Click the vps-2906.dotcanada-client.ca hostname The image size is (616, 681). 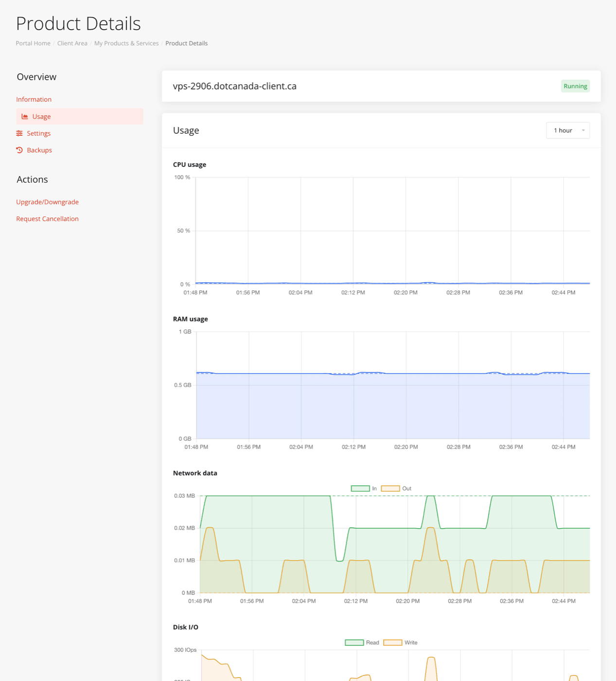pos(235,86)
